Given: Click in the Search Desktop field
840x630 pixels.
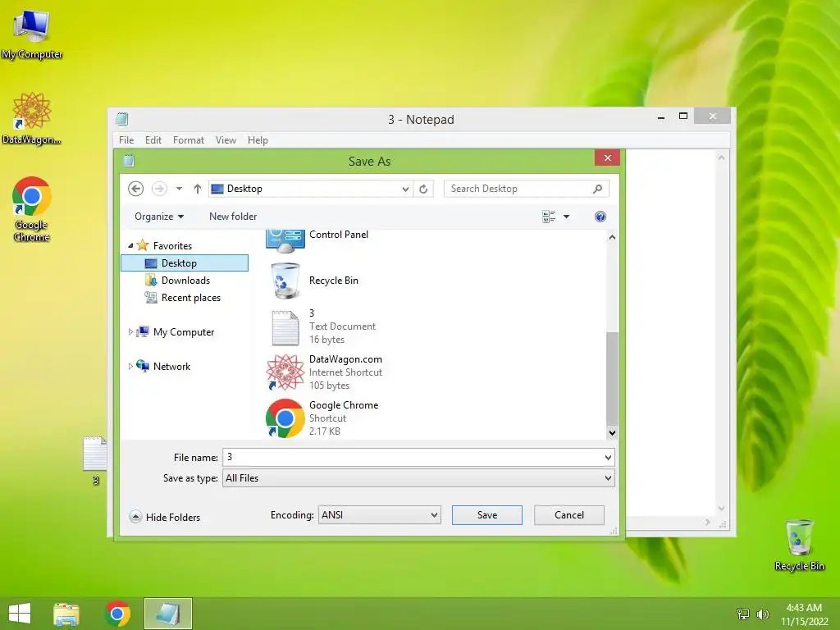Looking at the screenshot, I should coord(519,189).
